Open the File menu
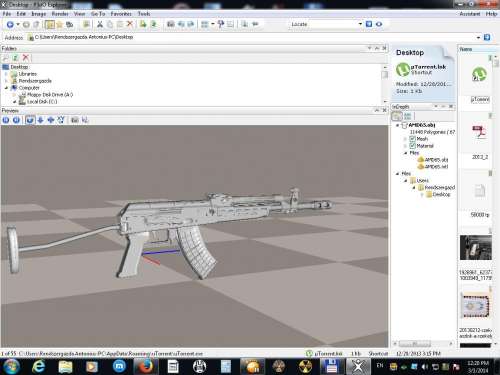The image size is (500, 375). coord(7,14)
